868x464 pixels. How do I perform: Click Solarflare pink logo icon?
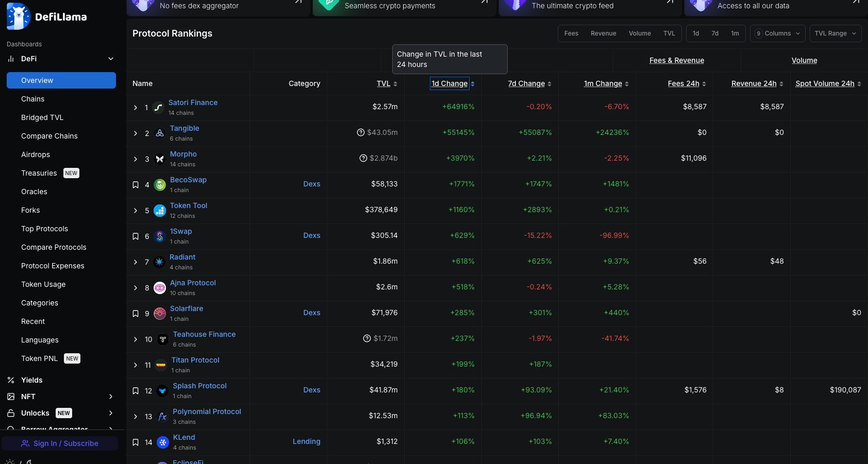pos(160,314)
